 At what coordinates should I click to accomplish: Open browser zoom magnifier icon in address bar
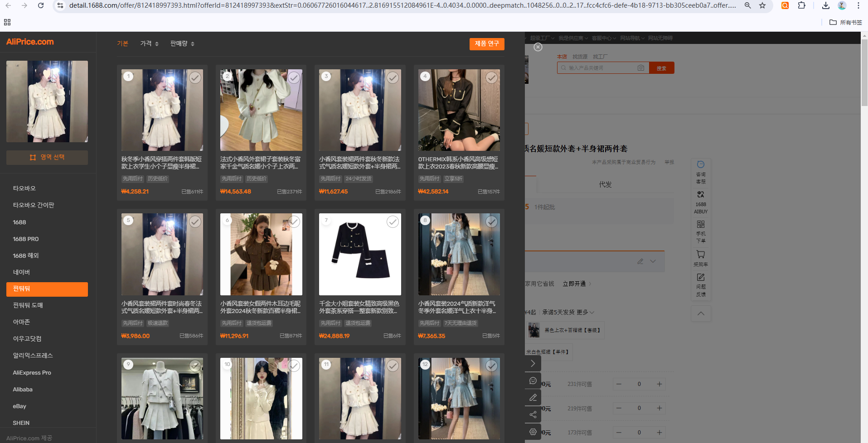tap(748, 5)
